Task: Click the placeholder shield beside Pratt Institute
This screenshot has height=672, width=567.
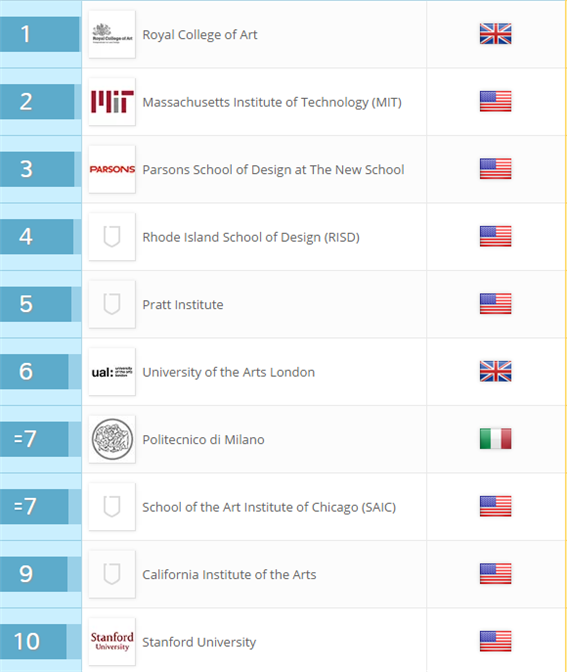Action: pos(112,304)
